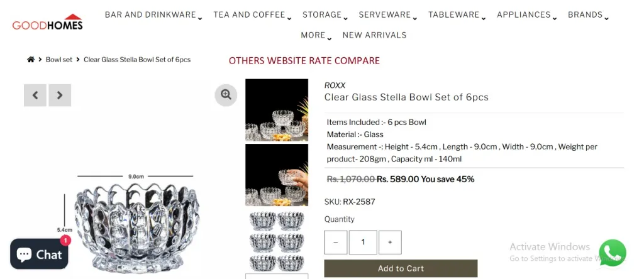Show the next product image
This screenshot has height=279, width=644.
60,96
